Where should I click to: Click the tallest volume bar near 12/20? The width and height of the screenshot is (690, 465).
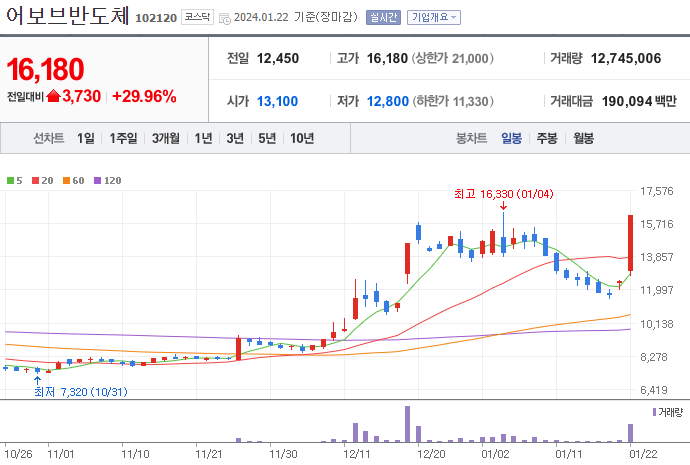point(407,424)
